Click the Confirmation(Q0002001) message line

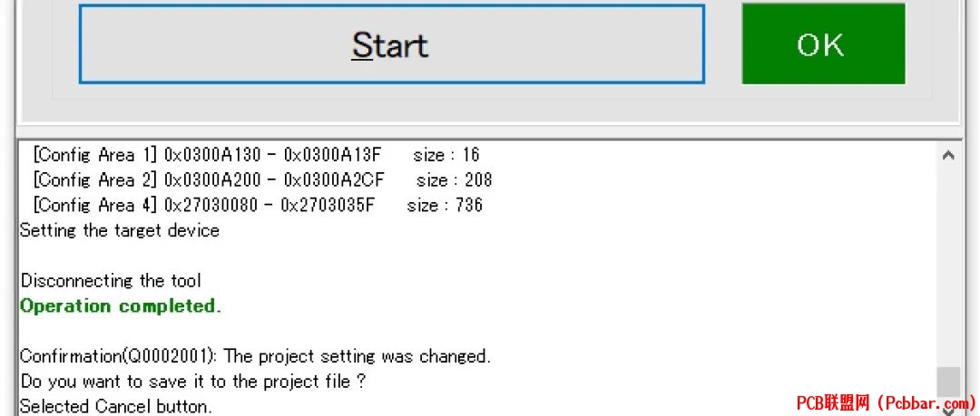(x=255, y=356)
